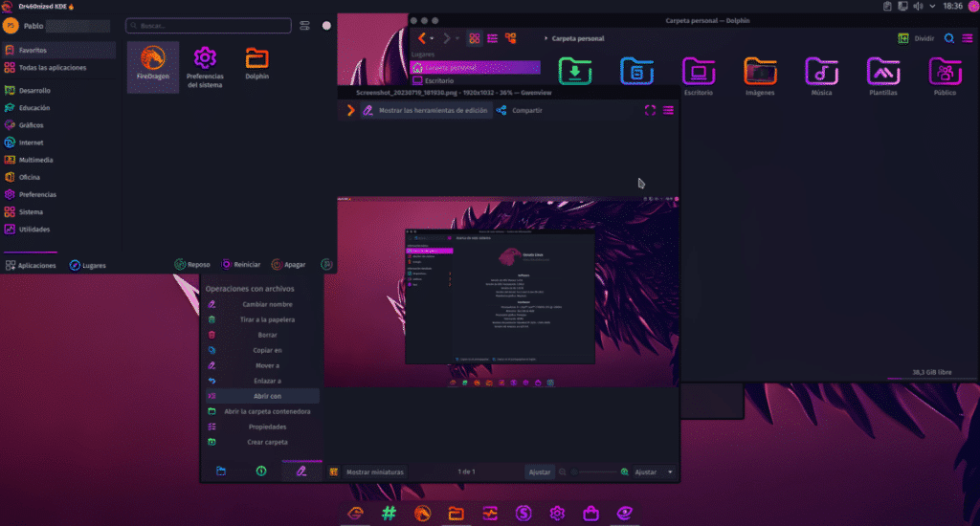Click Abrir la carpeta contenedora
Image resolution: width=980 pixels, height=526 pixels.
pyautogui.click(x=262, y=411)
